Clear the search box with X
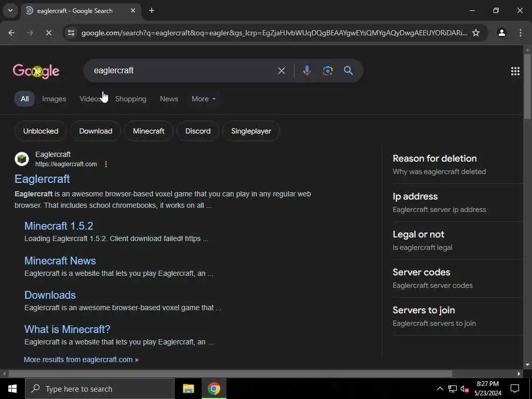 coord(282,71)
